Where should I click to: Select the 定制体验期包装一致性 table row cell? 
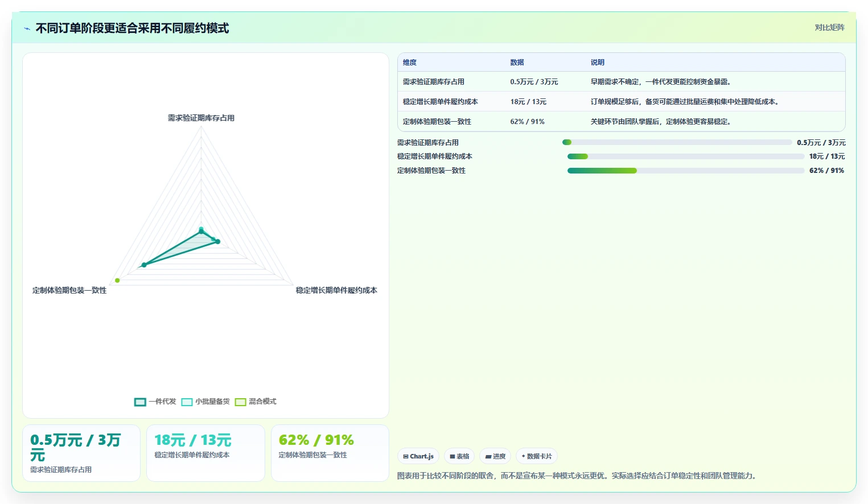click(x=437, y=122)
